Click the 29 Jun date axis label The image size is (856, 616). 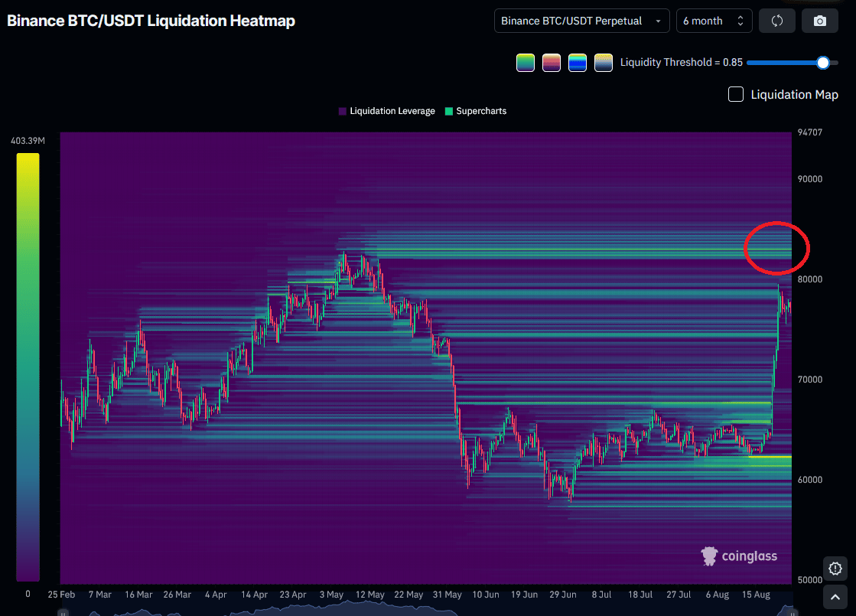click(x=563, y=594)
